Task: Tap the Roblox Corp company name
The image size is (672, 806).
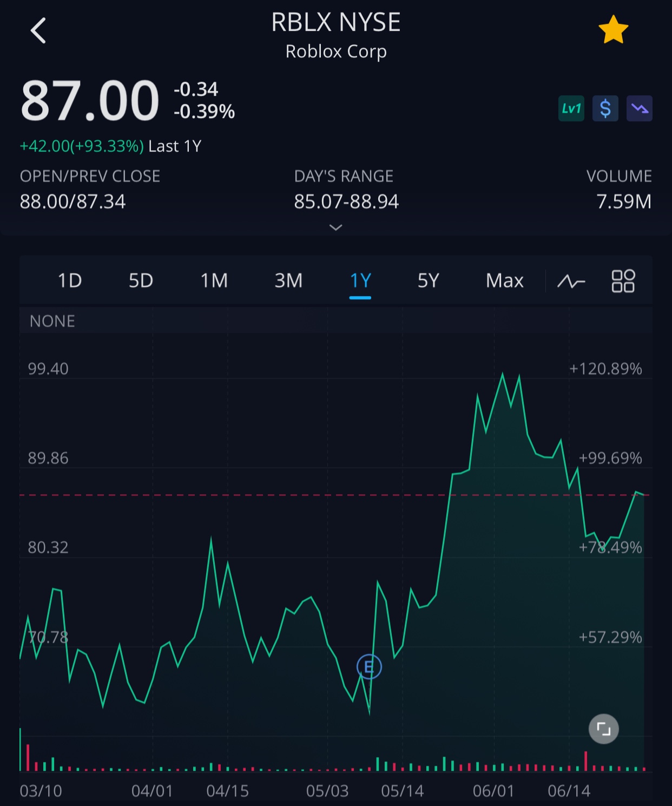Action: pos(336,51)
